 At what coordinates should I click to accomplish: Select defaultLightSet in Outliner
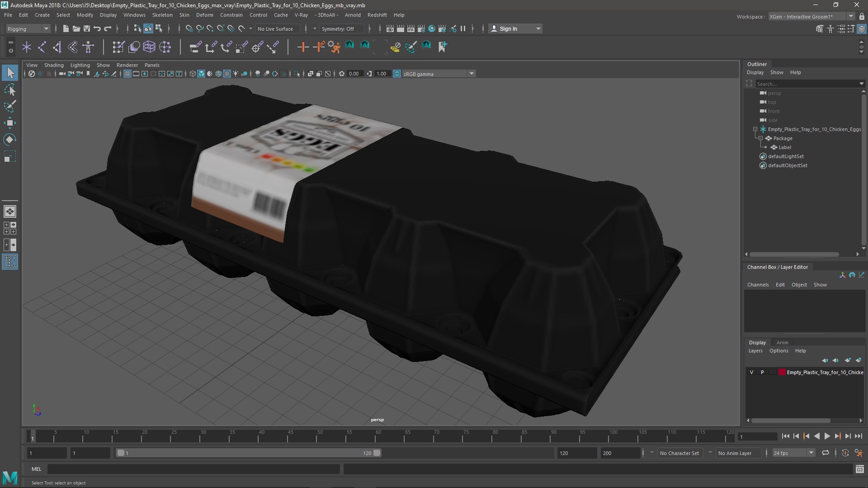tap(786, 156)
